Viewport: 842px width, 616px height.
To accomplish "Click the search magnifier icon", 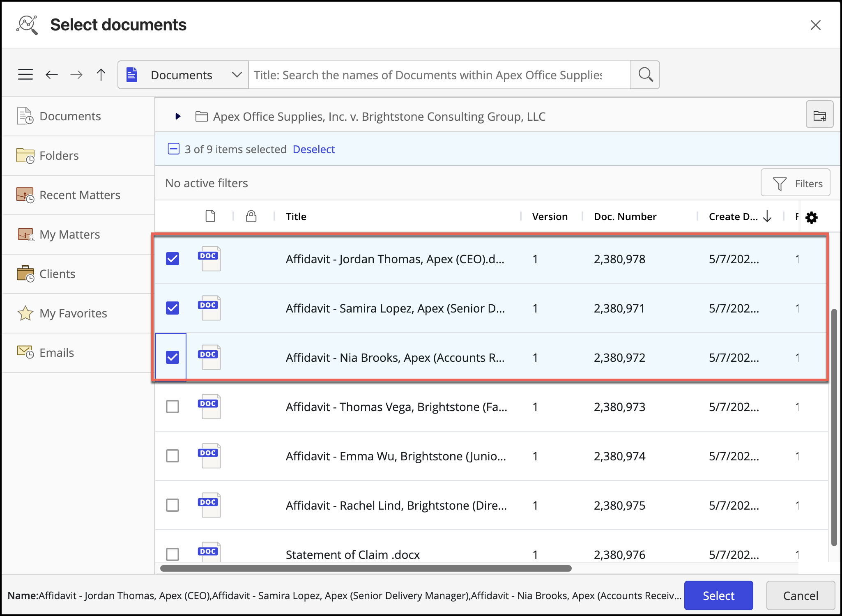I will 645,75.
